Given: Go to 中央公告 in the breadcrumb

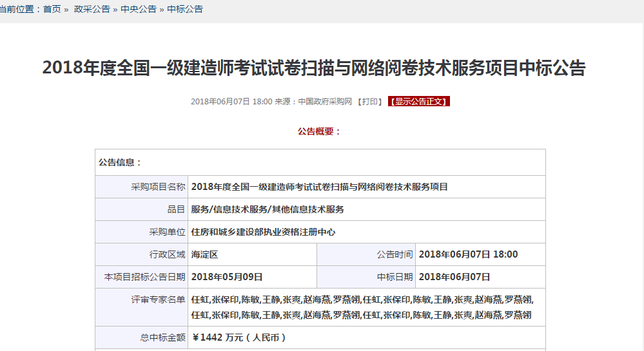Looking at the screenshot, I should [139, 9].
